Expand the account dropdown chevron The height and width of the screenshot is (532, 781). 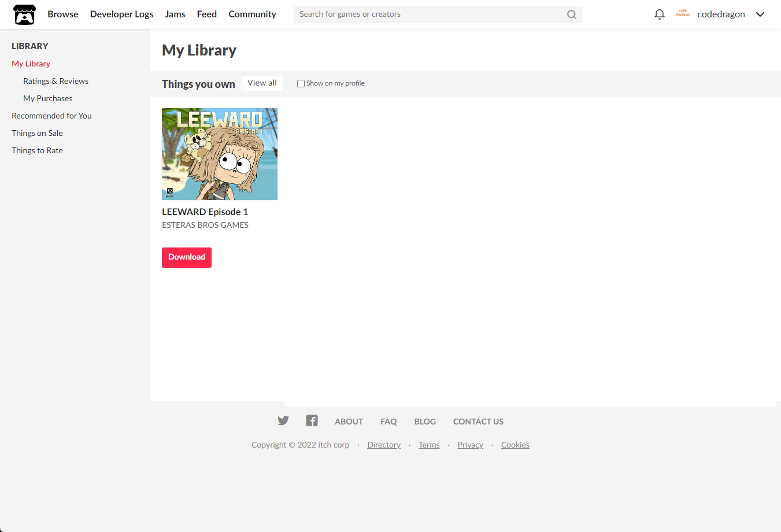coord(760,14)
